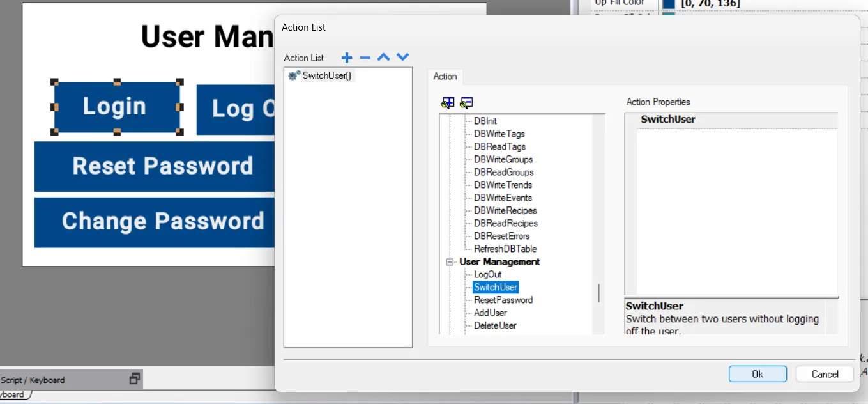Remove the selected action with the minus icon
Viewport: 868px width, 404px height.
365,58
